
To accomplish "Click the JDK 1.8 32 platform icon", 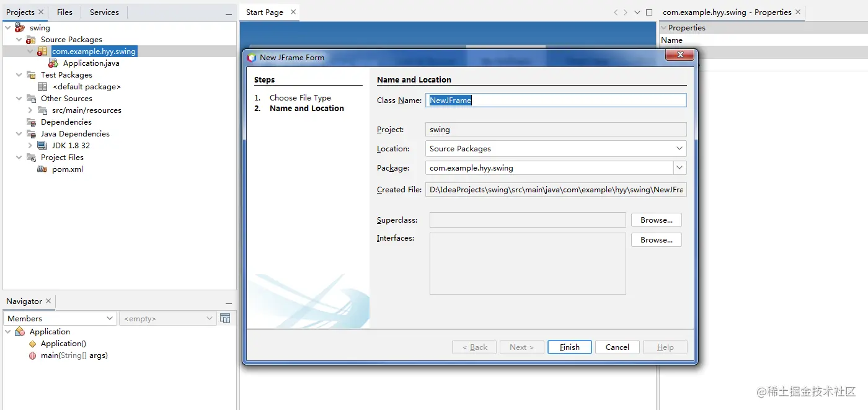I will point(42,146).
